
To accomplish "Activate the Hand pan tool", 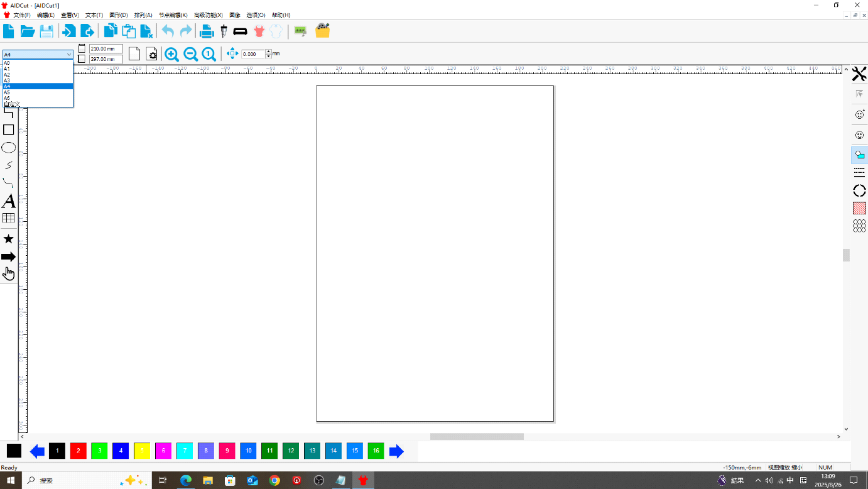I will 9,273.
